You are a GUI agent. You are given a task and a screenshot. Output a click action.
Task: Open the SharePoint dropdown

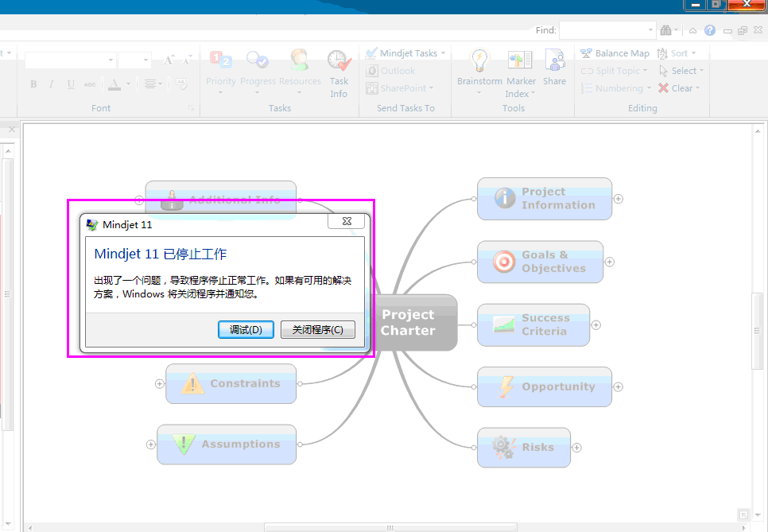coord(400,88)
